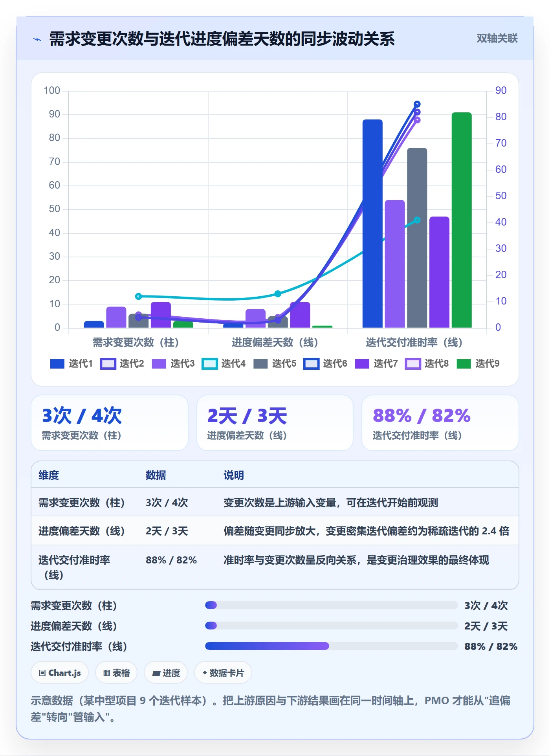Screen dimensions: 550x756
Task: Click the gray 迭代5 bar at 76
Action: coord(417,238)
